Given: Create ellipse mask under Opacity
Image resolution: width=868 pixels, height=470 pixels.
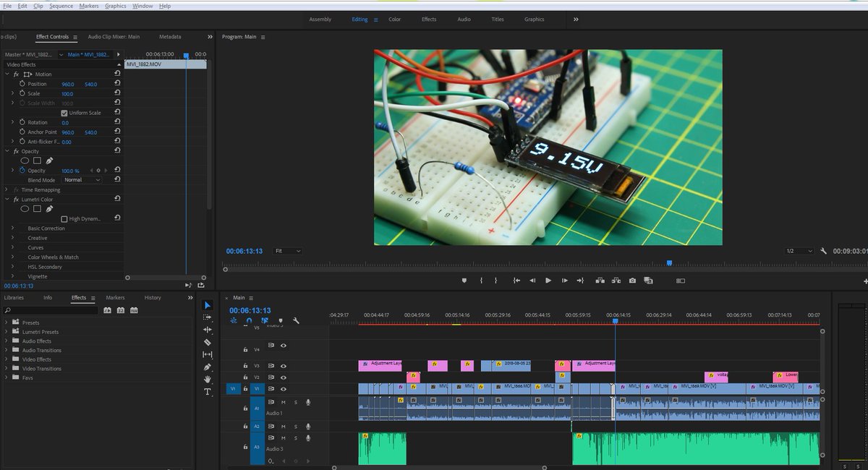Looking at the screenshot, I should 25,161.
